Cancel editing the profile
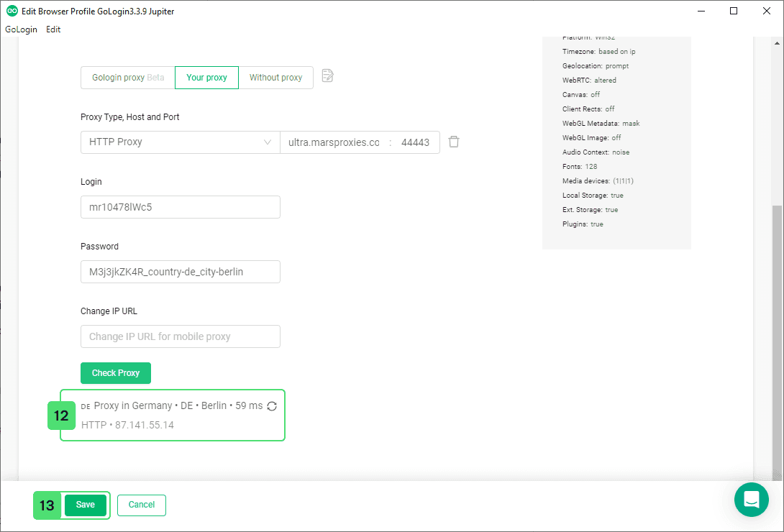 click(x=141, y=505)
